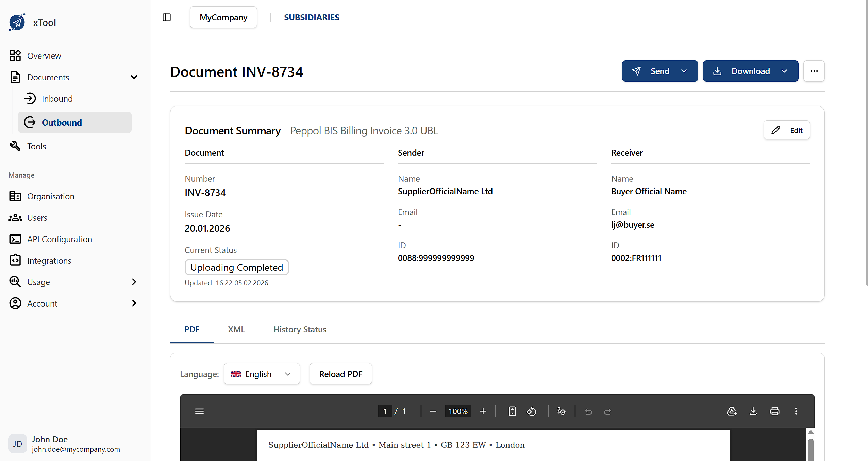Collapse the Documents section
868x461 pixels.
pos(134,77)
